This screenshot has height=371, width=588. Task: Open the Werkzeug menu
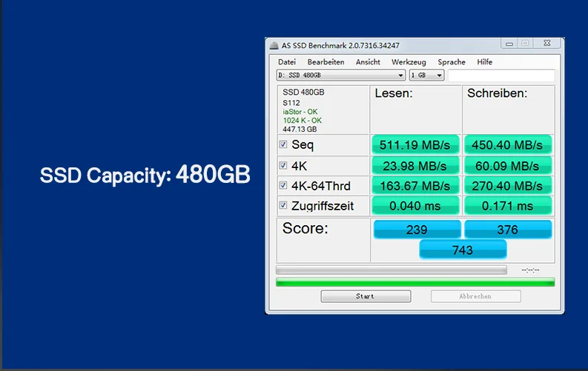pos(409,62)
